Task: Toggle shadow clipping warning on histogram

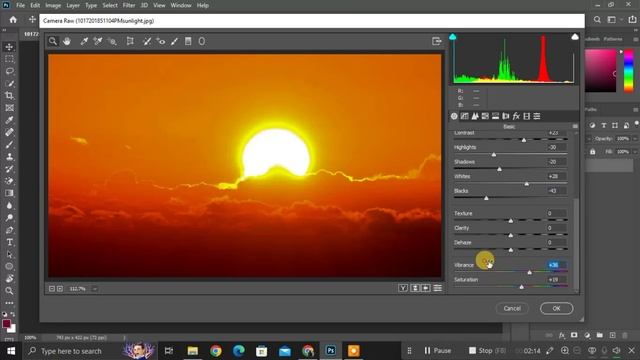Action: coord(453,37)
